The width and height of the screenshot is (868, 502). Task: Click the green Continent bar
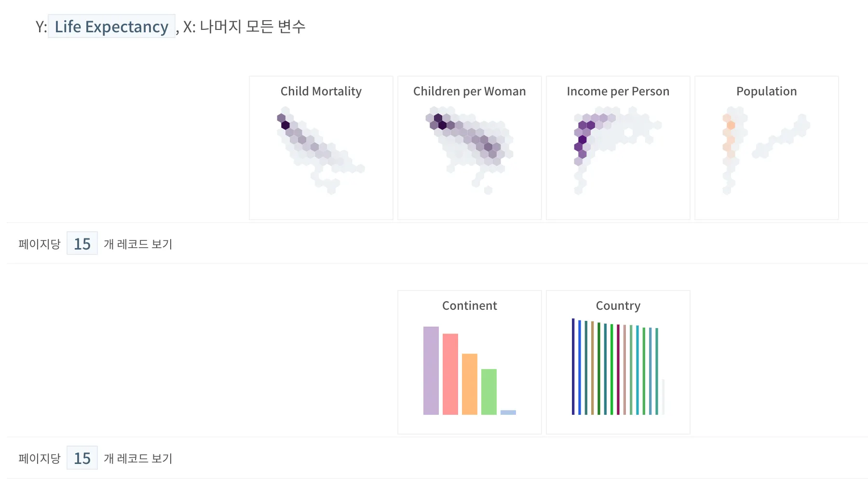[x=488, y=392]
